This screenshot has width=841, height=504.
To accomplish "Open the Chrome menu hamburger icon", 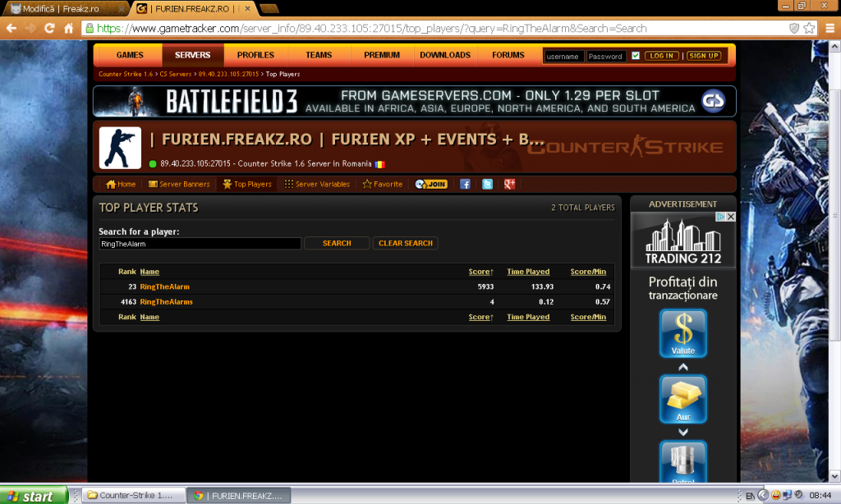I will pyautogui.click(x=830, y=29).
